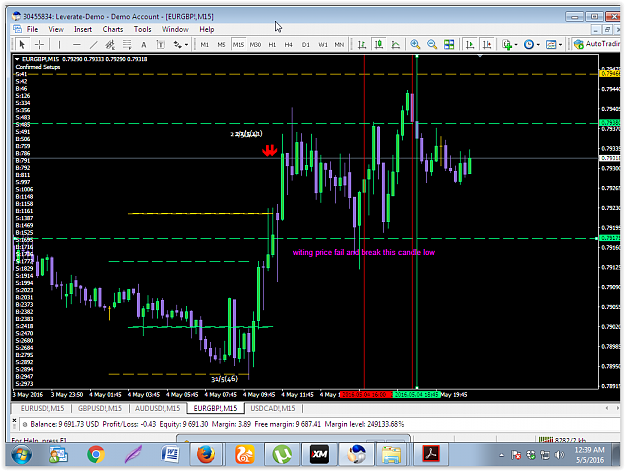The height and width of the screenshot is (471, 625).
Task: Open Google Chrome from taskbar
Action: (96, 455)
